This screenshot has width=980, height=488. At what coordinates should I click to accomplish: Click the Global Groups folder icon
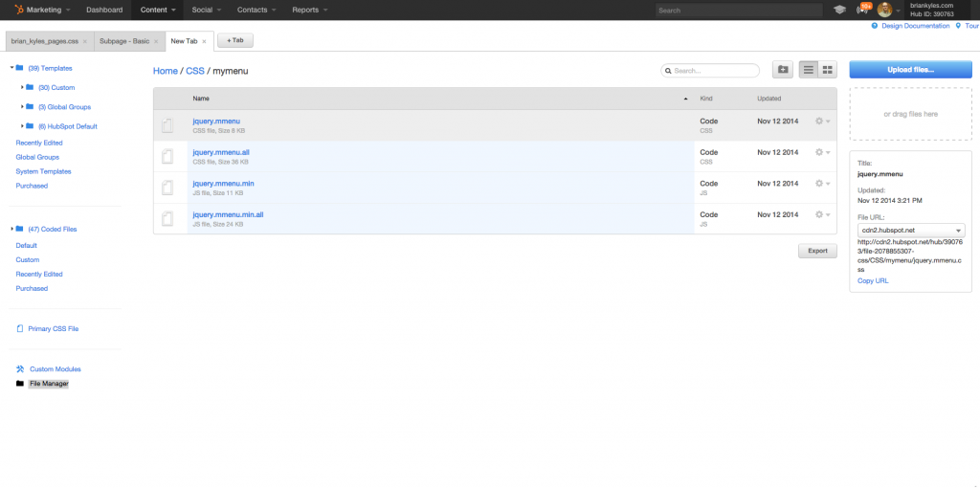point(30,106)
